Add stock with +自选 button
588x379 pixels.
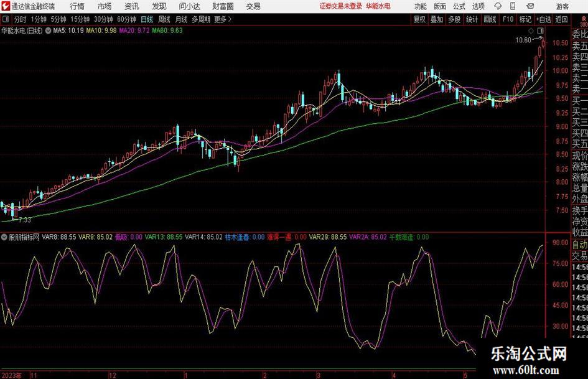[544, 19]
